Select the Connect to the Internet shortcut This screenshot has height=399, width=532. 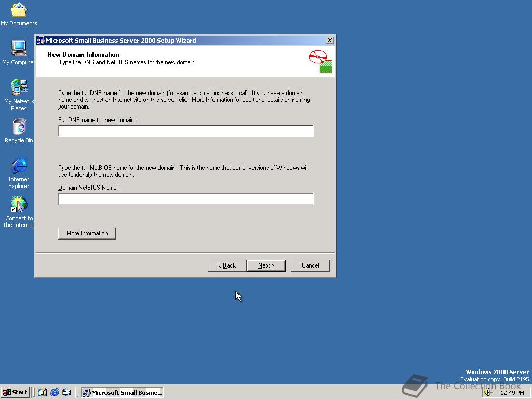pyautogui.click(x=19, y=212)
